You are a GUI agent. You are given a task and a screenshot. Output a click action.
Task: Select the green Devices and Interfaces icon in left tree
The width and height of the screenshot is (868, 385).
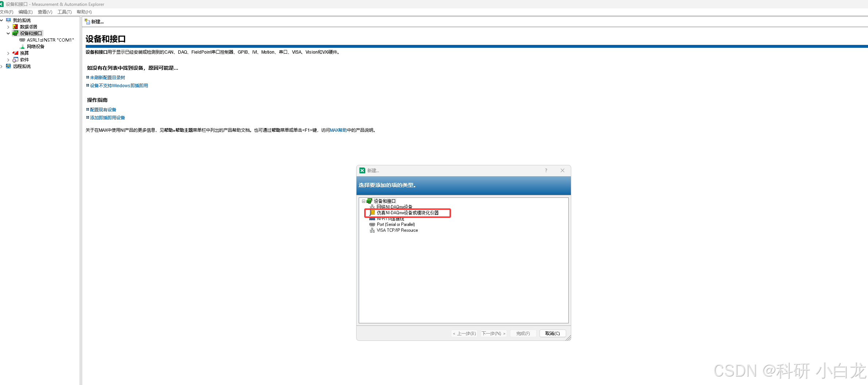point(15,33)
